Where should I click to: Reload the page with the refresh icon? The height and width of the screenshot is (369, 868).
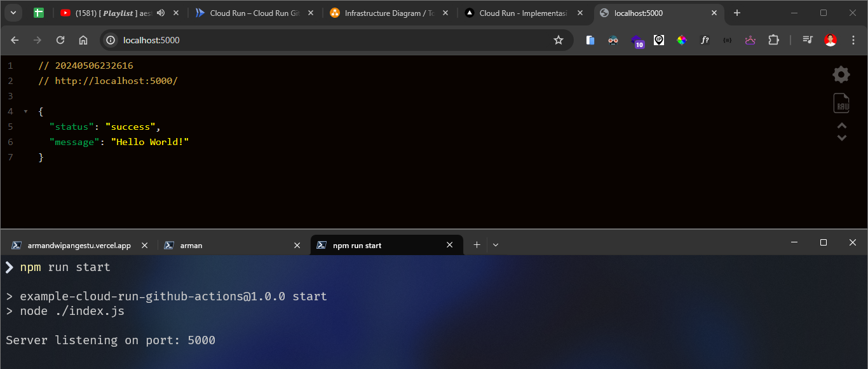(x=60, y=39)
